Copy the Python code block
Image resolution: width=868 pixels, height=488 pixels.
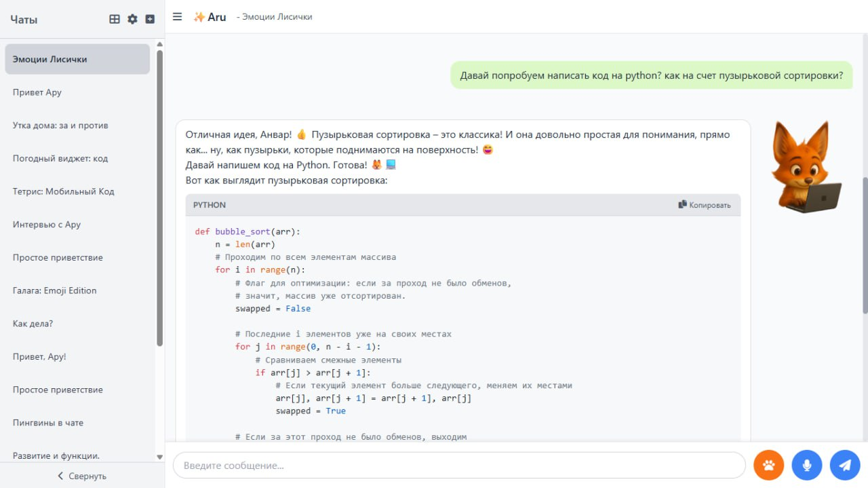coord(705,205)
